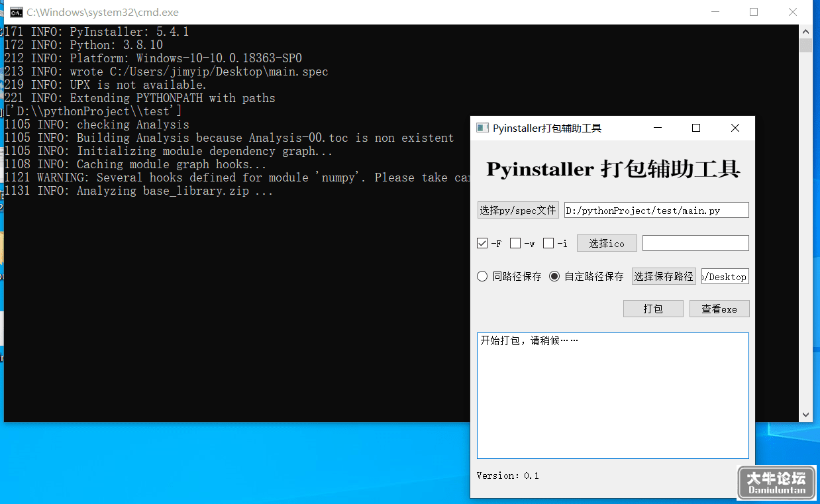This screenshot has height=504, width=820.
Task: Click the 'PyInstaller: 5.4.1' console line
Action: pyautogui.click(x=97, y=32)
